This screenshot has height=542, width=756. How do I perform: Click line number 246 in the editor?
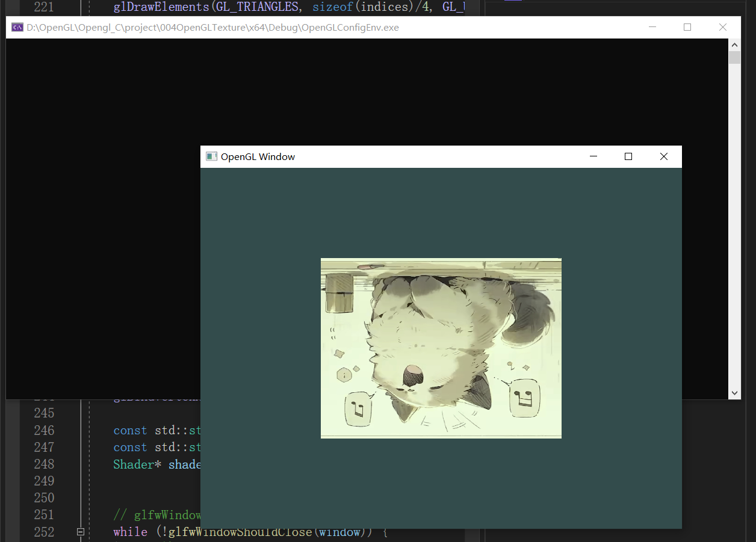44,430
